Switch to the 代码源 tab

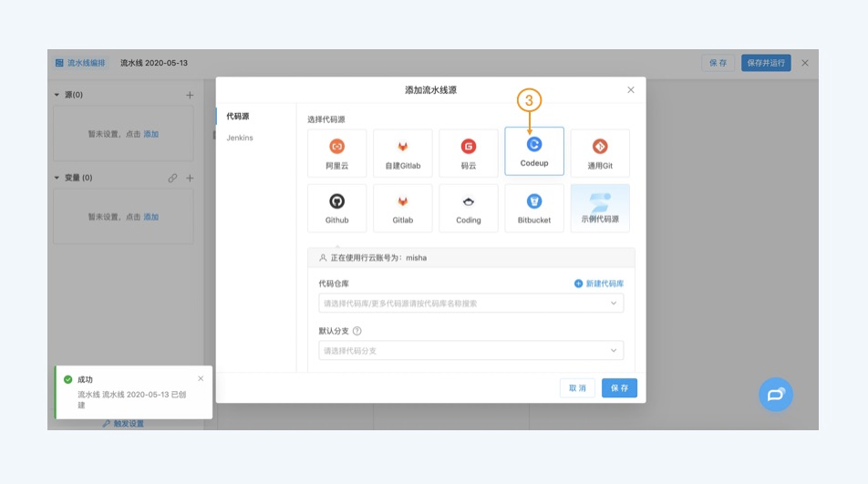tap(237, 116)
